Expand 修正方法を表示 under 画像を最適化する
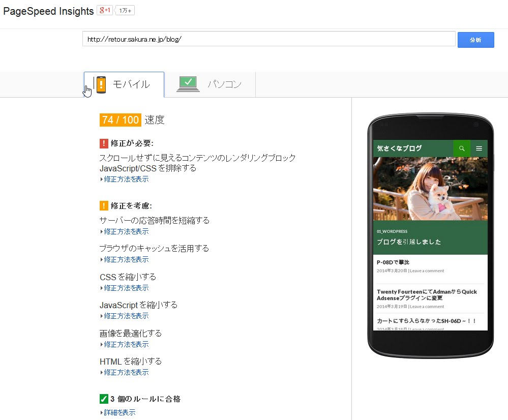This screenshot has height=420, width=508. [x=126, y=344]
